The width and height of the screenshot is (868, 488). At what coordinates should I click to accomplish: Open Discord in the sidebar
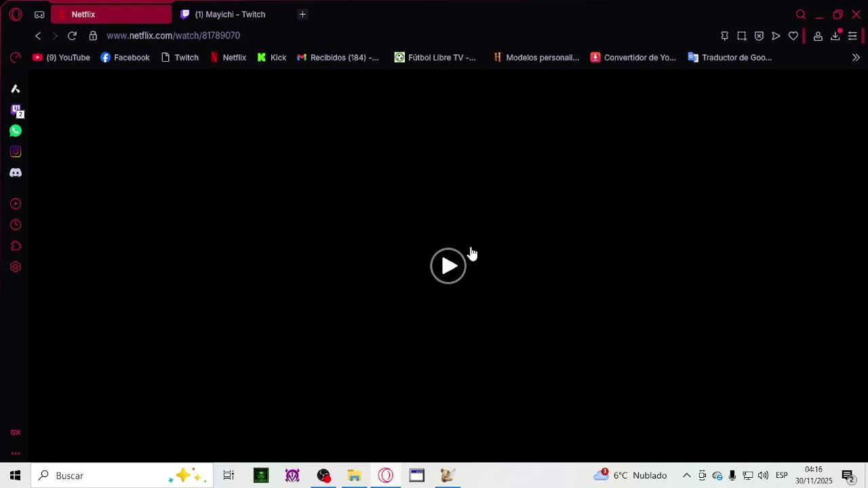coord(16,173)
